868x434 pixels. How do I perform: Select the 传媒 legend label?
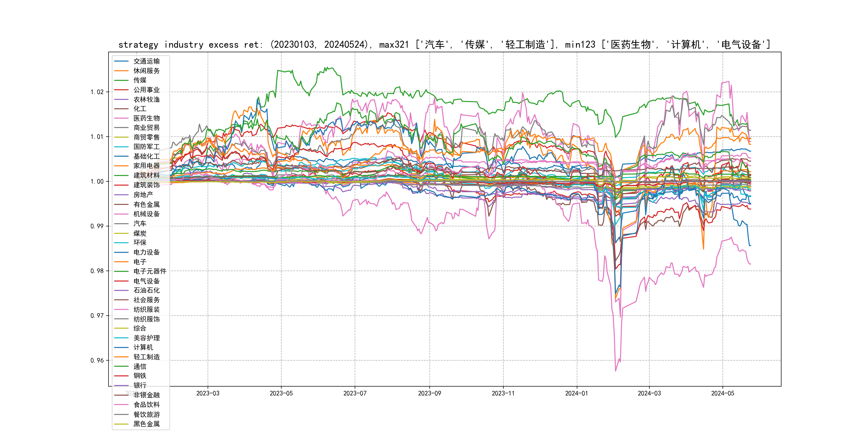click(140, 80)
